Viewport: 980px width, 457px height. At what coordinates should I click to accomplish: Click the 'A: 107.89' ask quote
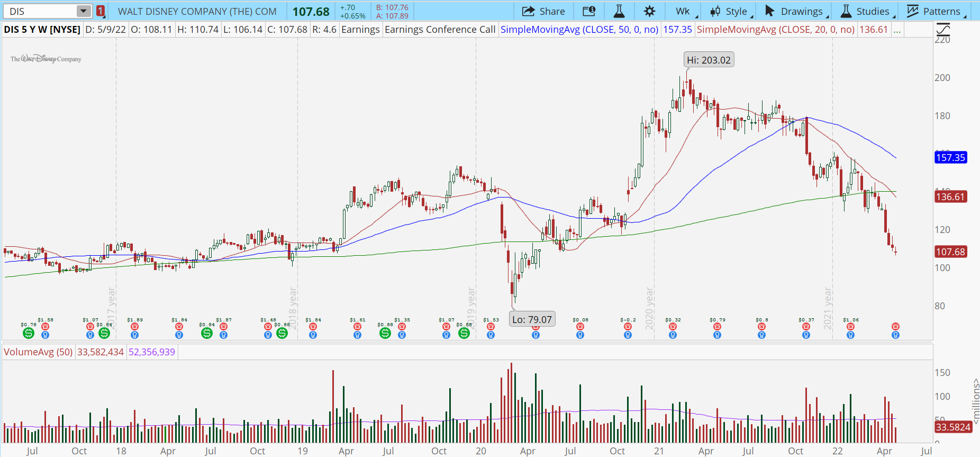tap(392, 16)
